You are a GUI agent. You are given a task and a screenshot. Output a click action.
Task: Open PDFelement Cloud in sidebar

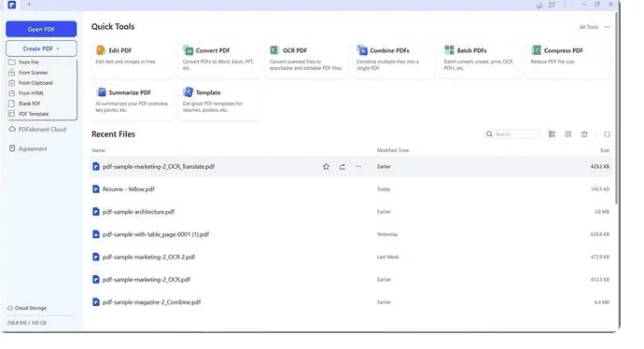click(37, 130)
